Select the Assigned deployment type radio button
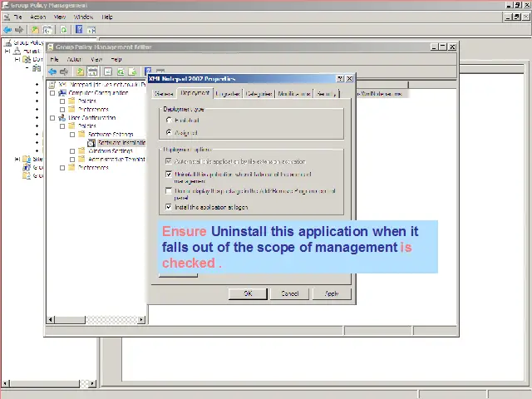Viewport: 532px width, 399px height. tap(170, 132)
